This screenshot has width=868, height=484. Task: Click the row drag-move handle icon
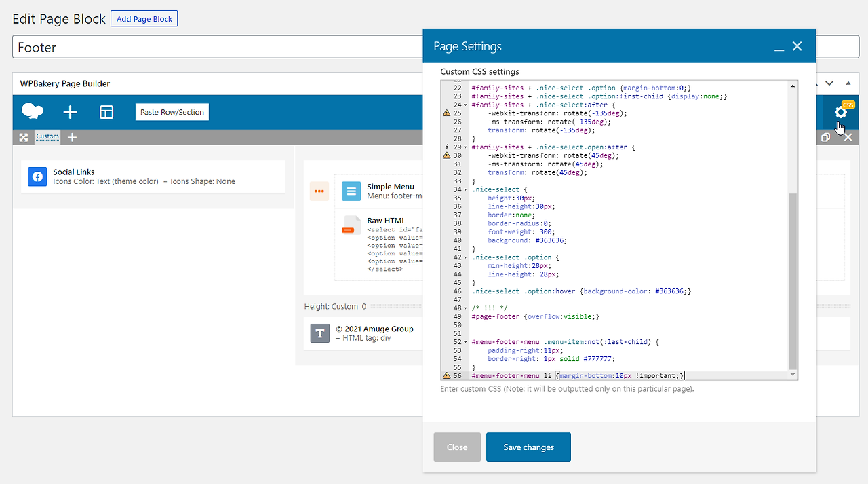tap(24, 137)
